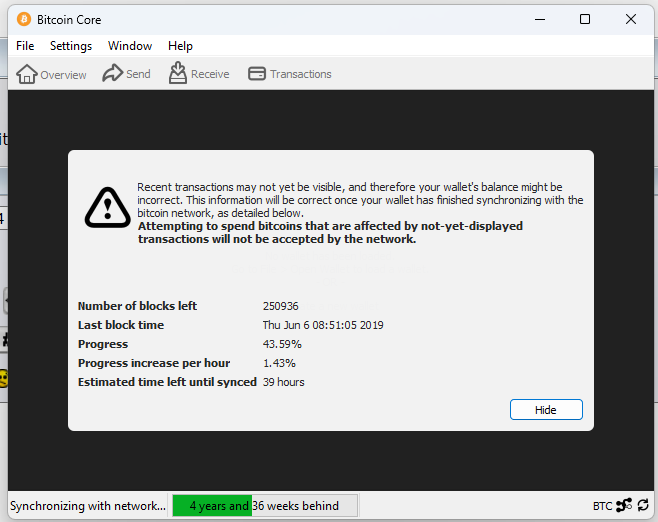
Task: Click 'Progress increase per hour' label
Action: (x=154, y=363)
